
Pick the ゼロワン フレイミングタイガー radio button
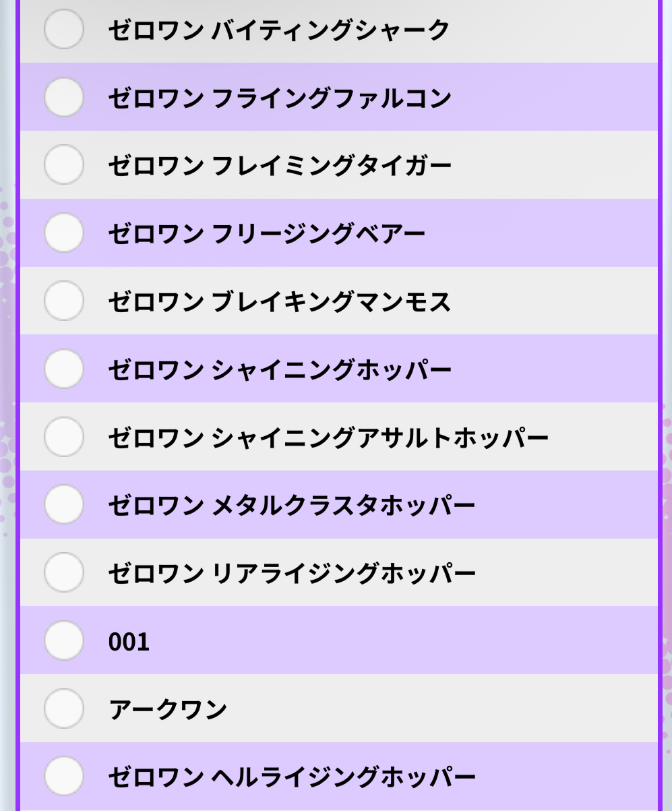(64, 165)
